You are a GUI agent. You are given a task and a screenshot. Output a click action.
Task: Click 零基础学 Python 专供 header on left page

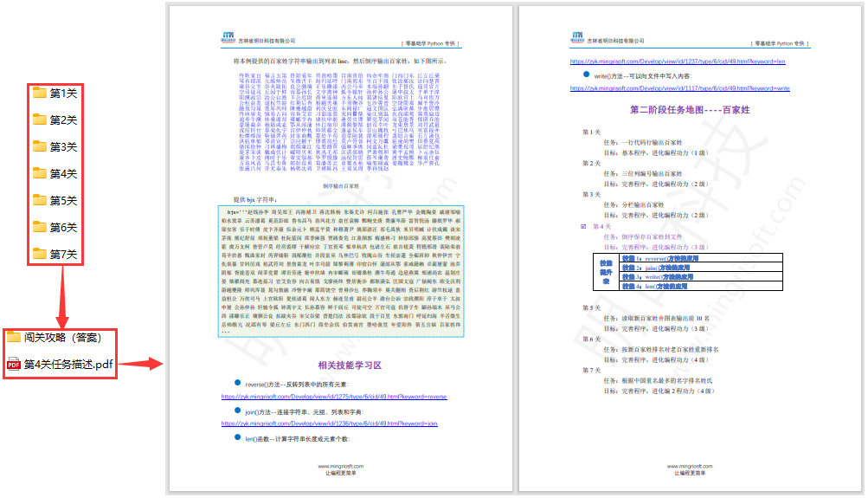pyautogui.click(x=430, y=43)
